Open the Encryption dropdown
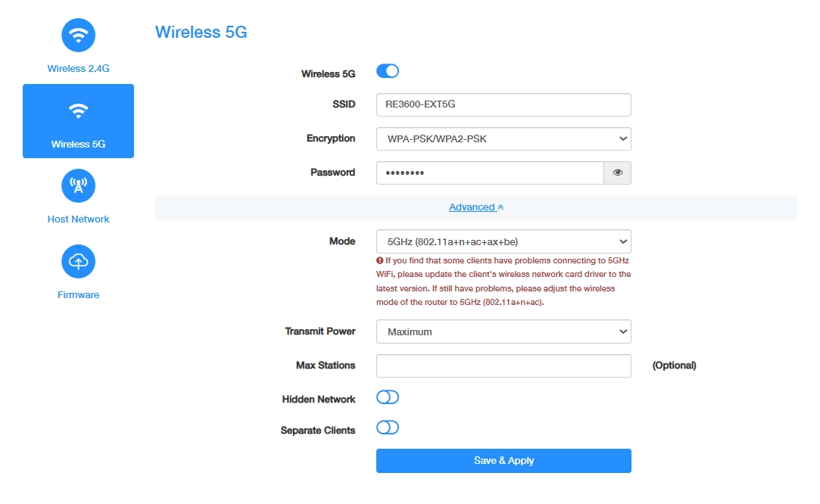The image size is (820, 504). [504, 139]
